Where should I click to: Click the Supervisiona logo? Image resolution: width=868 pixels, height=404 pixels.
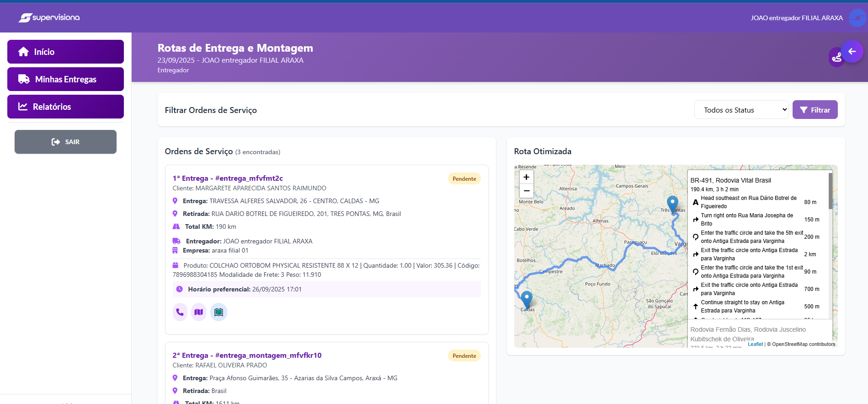coord(49,17)
